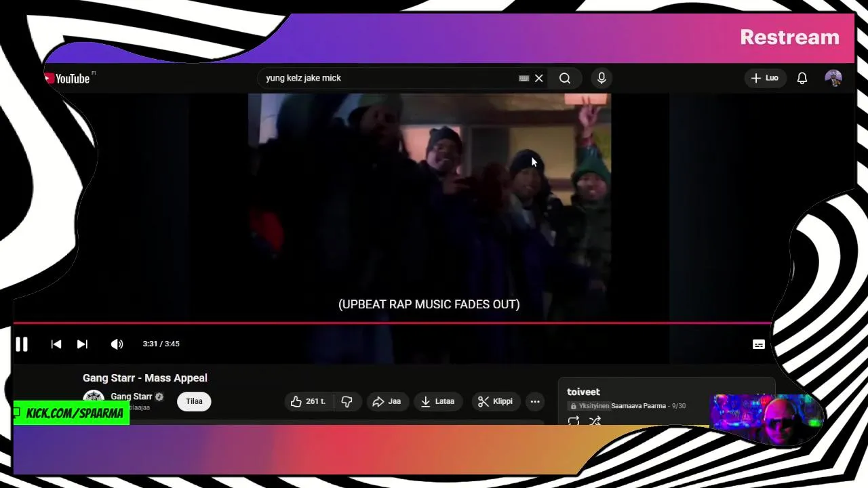
Task: Create a clip with the Klippi button
Action: (496, 401)
